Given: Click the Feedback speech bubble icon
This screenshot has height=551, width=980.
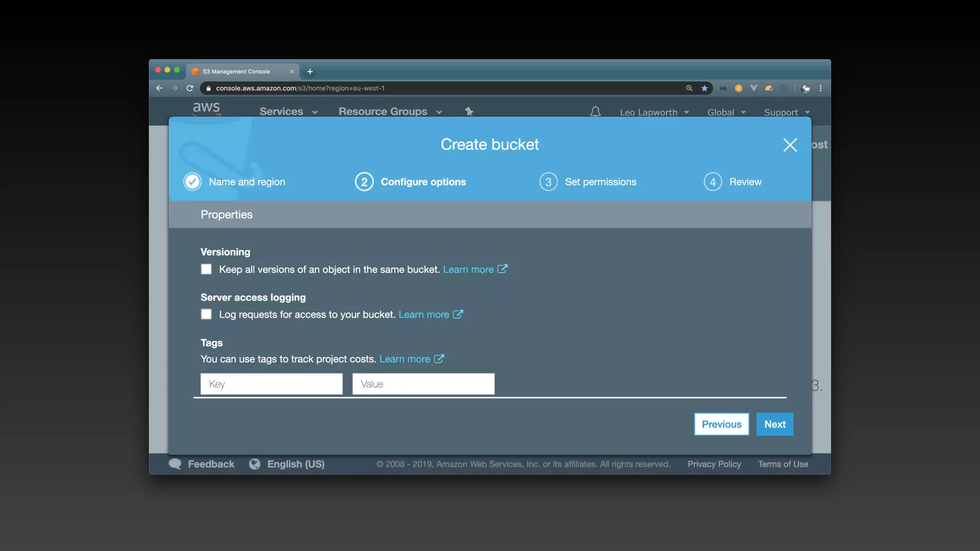Looking at the screenshot, I should tap(175, 464).
